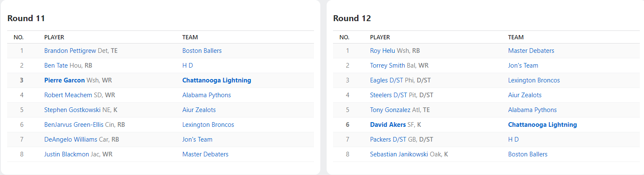Open Tony Gonzalez player profile

(390, 110)
